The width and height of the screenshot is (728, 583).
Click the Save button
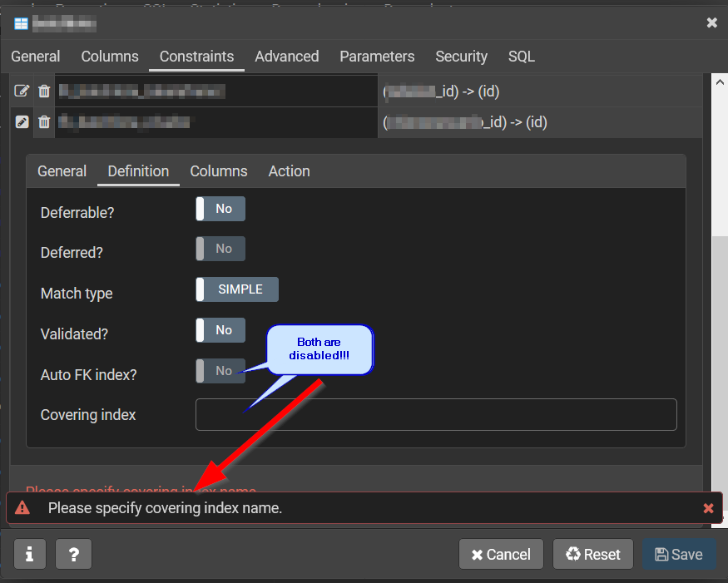(678, 554)
